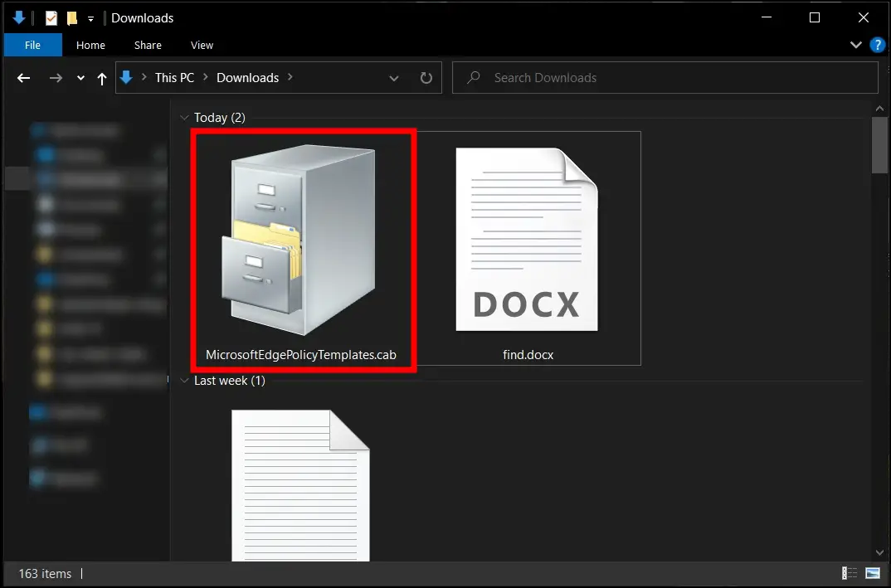Maximize the Downloads window
This screenshot has height=588, width=891.
click(815, 17)
